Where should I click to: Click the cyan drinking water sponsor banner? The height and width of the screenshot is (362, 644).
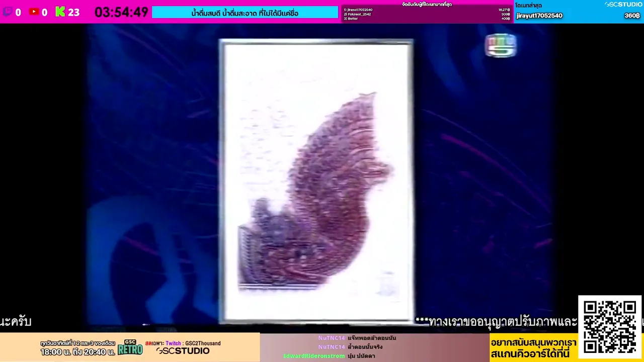[245, 13]
